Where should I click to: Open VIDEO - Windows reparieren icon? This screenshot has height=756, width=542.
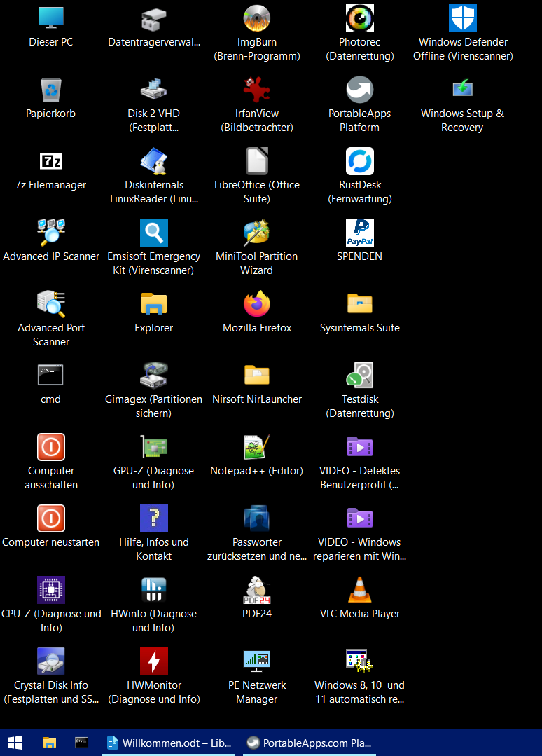(360, 518)
